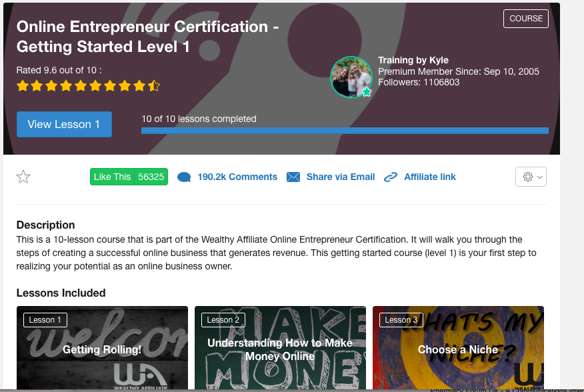584x392 pixels.
Task: Click the yellow rating stars
Action: click(x=88, y=86)
